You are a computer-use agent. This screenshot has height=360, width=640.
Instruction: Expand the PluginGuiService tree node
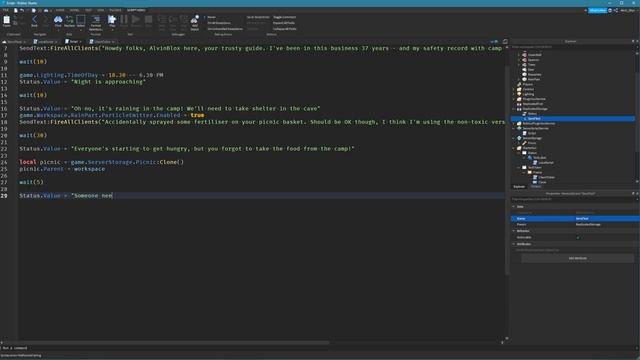[x=514, y=99]
